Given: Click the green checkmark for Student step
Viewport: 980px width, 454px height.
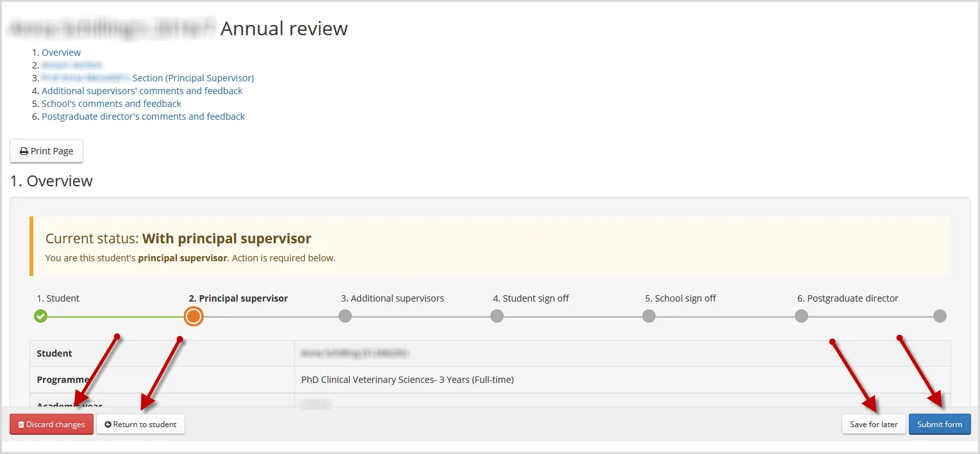Looking at the screenshot, I should click(x=41, y=316).
